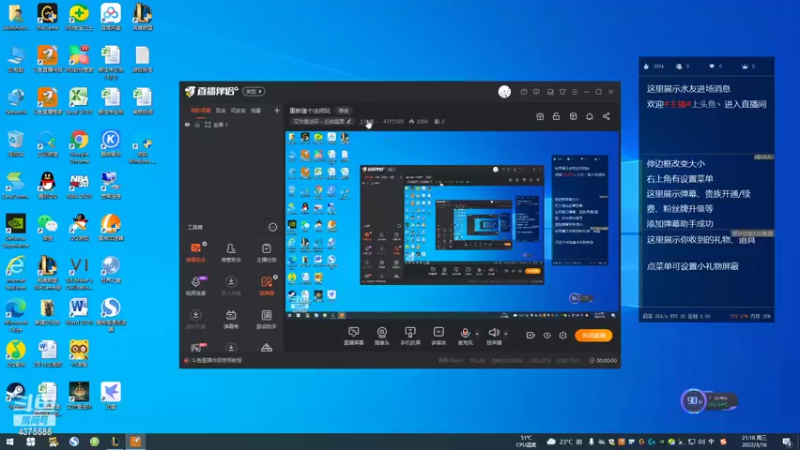The height and width of the screenshot is (450, 800).
Task: Switch to the 双击 scene tab
Action: (220, 110)
